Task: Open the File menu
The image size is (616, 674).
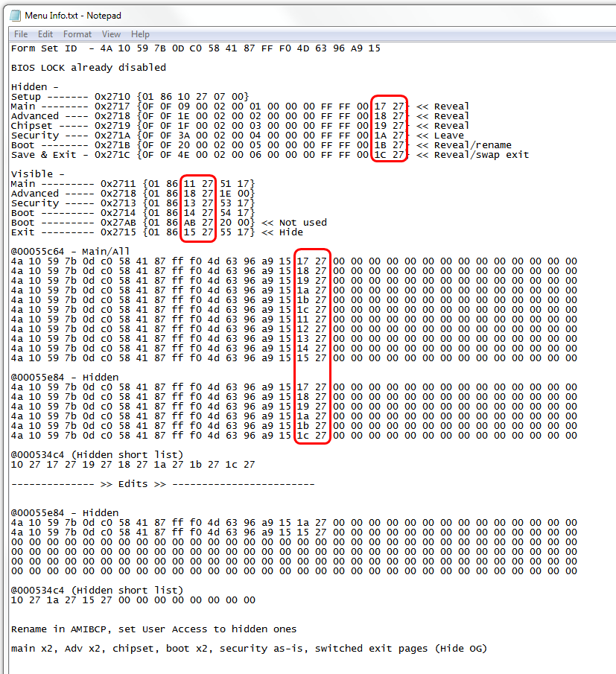Action: (x=21, y=34)
